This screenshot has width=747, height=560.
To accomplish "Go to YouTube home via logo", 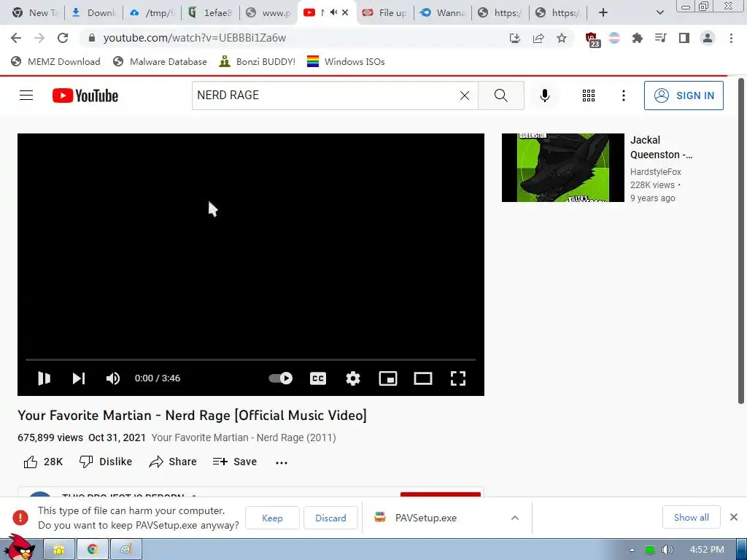I will click(85, 96).
